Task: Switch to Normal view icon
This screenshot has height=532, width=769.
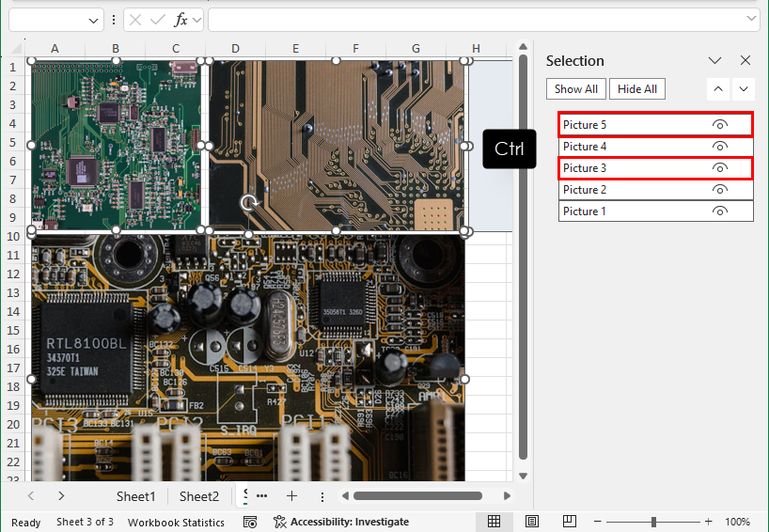Action: coord(494,522)
